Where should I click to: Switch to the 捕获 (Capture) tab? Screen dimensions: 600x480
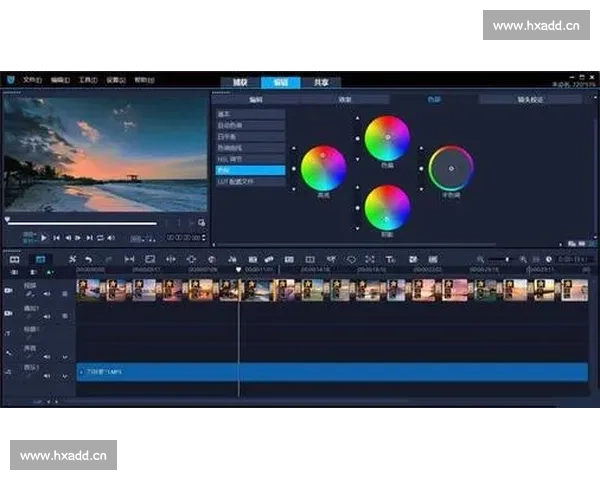tap(239, 81)
